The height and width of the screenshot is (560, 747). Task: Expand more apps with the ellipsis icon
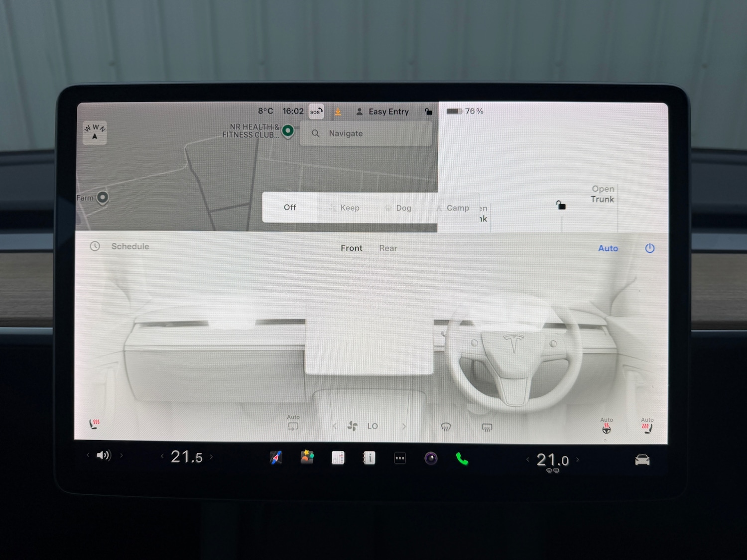[x=399, y=457]
